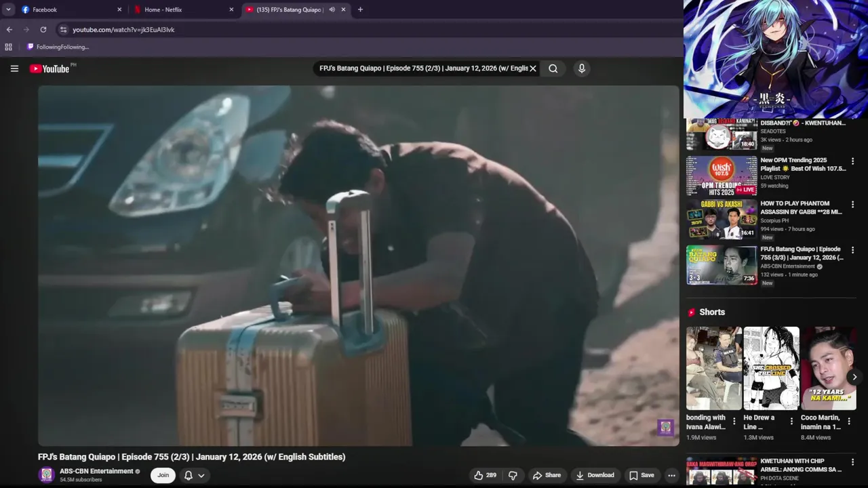
Task: Open HOW TO PLAY PHANTOM ASSASSIN video
Action: [801, 207]
